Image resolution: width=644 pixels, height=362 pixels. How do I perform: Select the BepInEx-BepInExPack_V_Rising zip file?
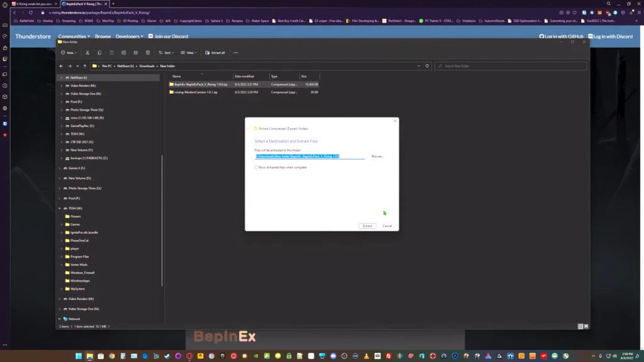243,84
